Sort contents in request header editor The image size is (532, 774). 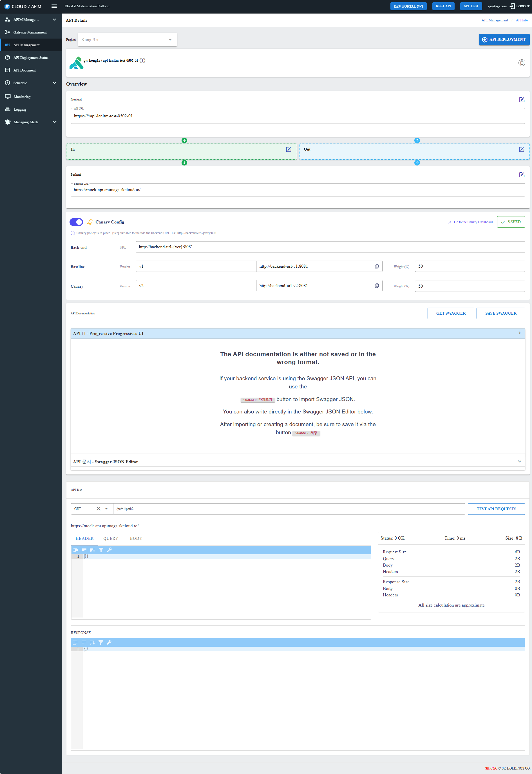(x=92, y=550)
